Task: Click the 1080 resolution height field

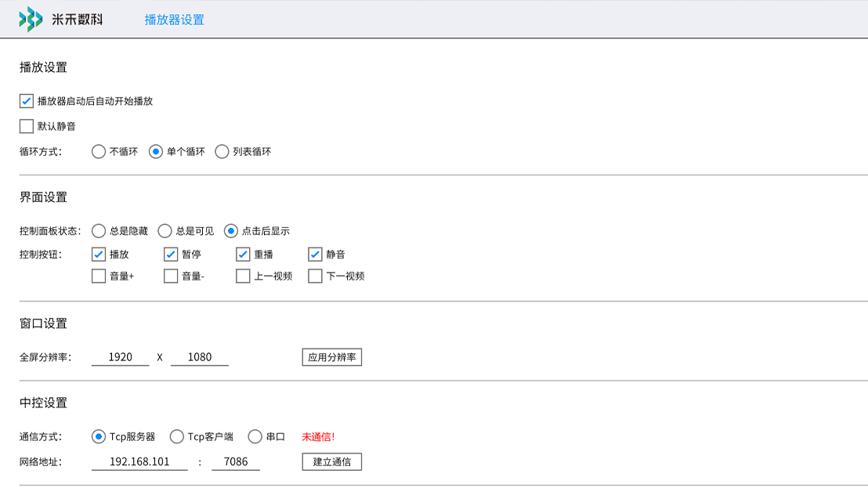Action: [x=200, y=357]
